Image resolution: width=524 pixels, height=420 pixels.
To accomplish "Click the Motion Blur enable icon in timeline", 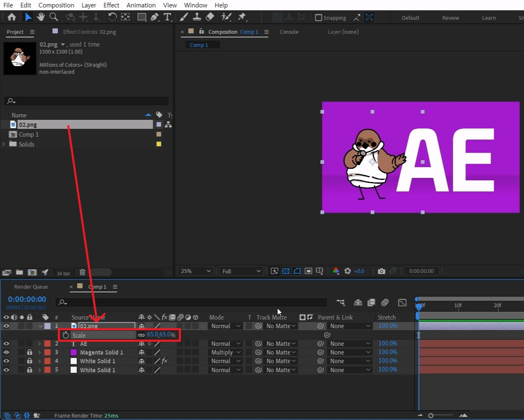I will 385,303.
